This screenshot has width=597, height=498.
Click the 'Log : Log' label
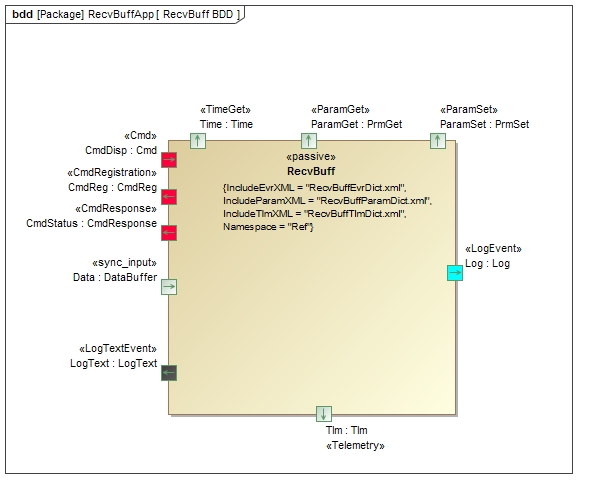(488, 263)
